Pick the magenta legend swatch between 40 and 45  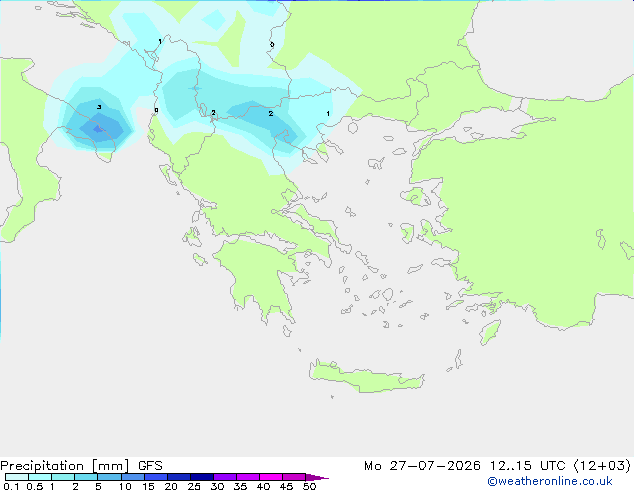click(271, 477)
